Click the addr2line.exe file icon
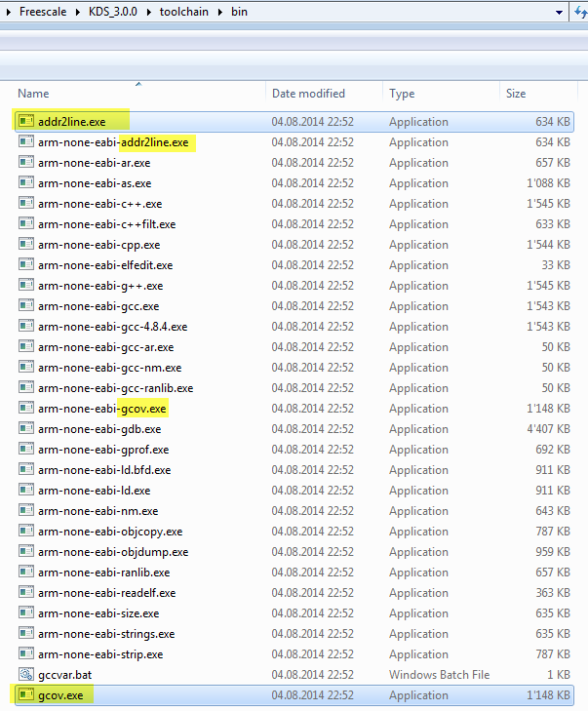Screen dimensions: 588x711 (x=26, y=122)
